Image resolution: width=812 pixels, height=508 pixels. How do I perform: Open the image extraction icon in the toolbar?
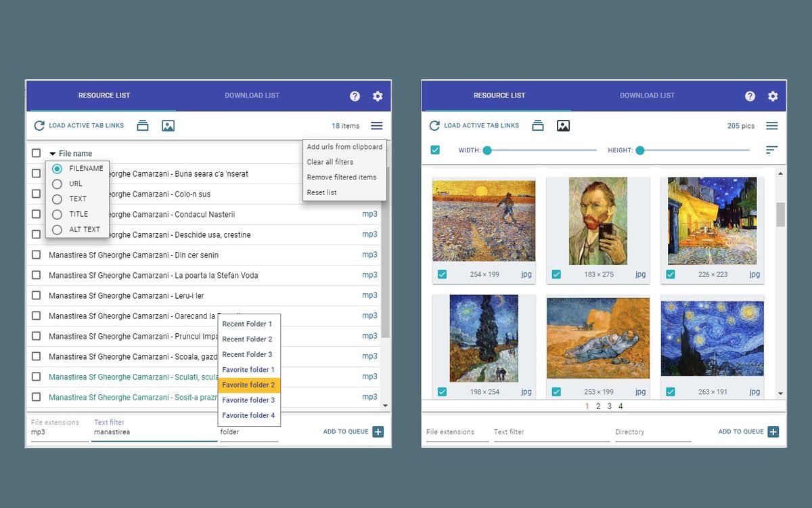[167, 125]
